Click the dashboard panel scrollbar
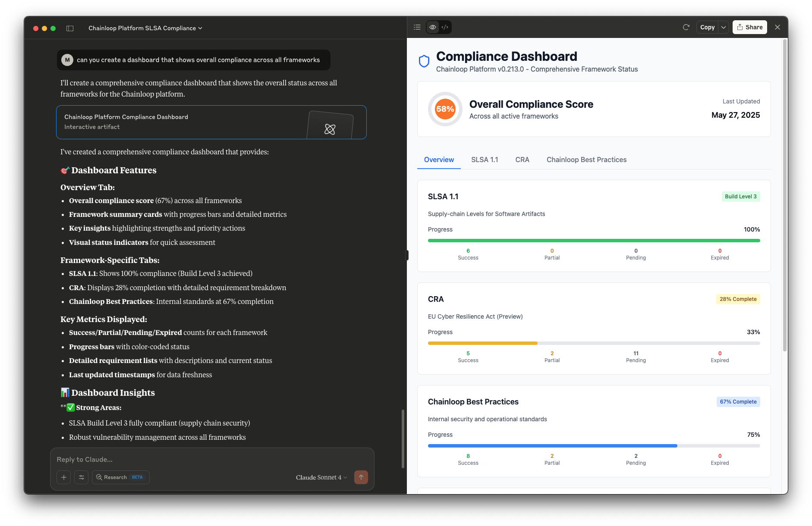812x526 pixels. pos(785,196)
